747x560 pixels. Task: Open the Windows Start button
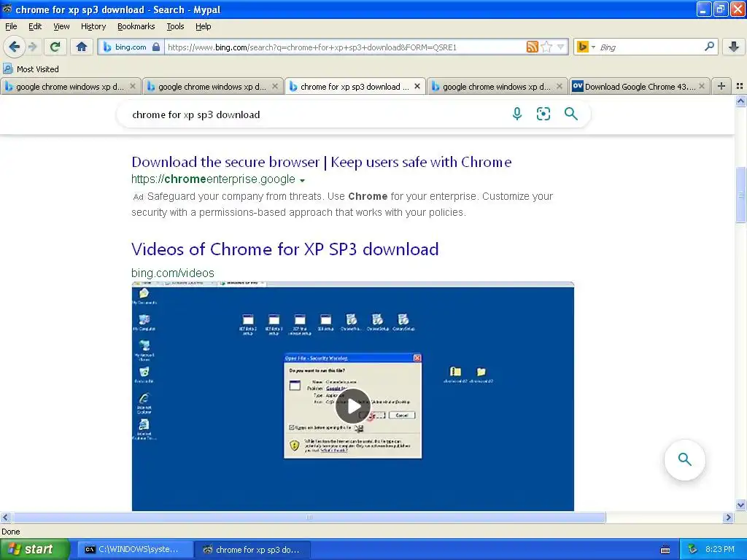tap(34, 549)
